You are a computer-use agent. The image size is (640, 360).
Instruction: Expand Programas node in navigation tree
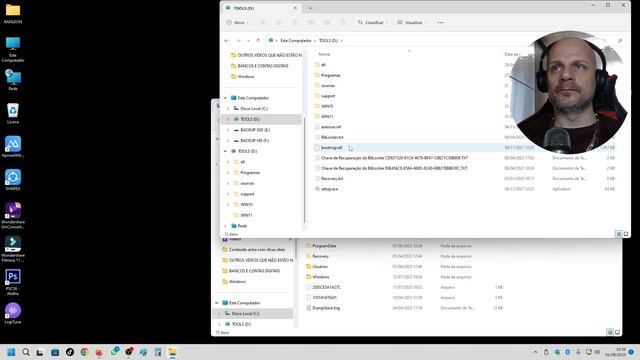[x=228, y=173]
